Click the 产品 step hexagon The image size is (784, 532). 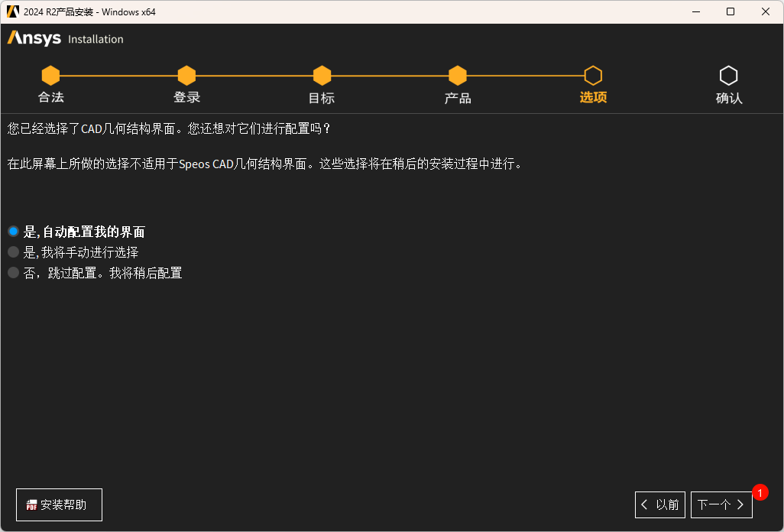pos(458,76)
